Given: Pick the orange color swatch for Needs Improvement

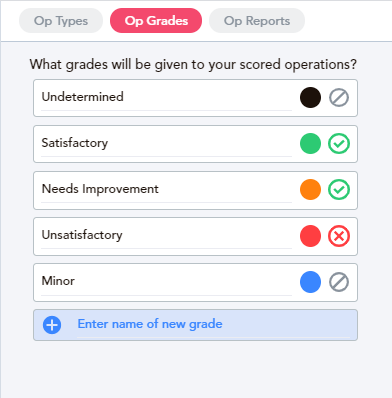Looking at the screenshot, I should tap(310, 190).
